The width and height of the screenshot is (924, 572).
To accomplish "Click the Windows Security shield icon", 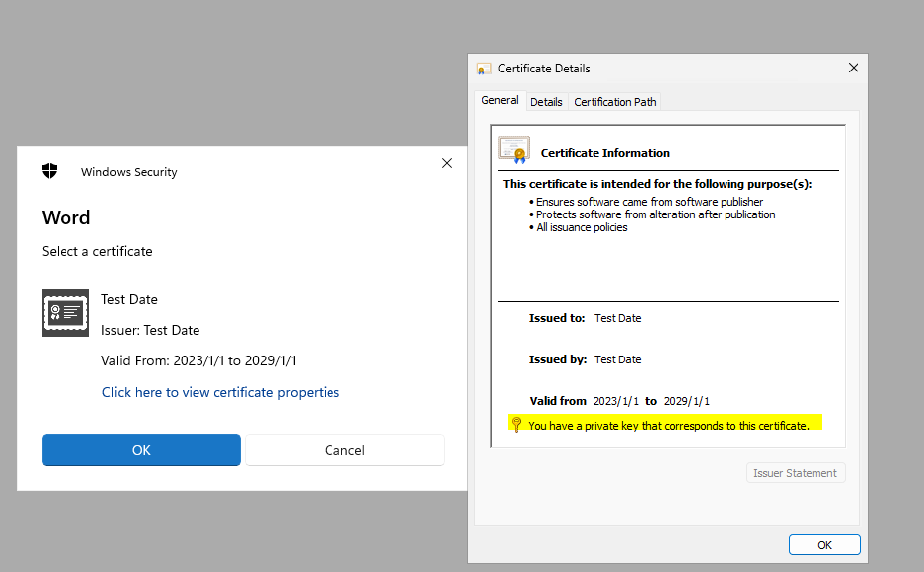I will (x=50, y=171).
